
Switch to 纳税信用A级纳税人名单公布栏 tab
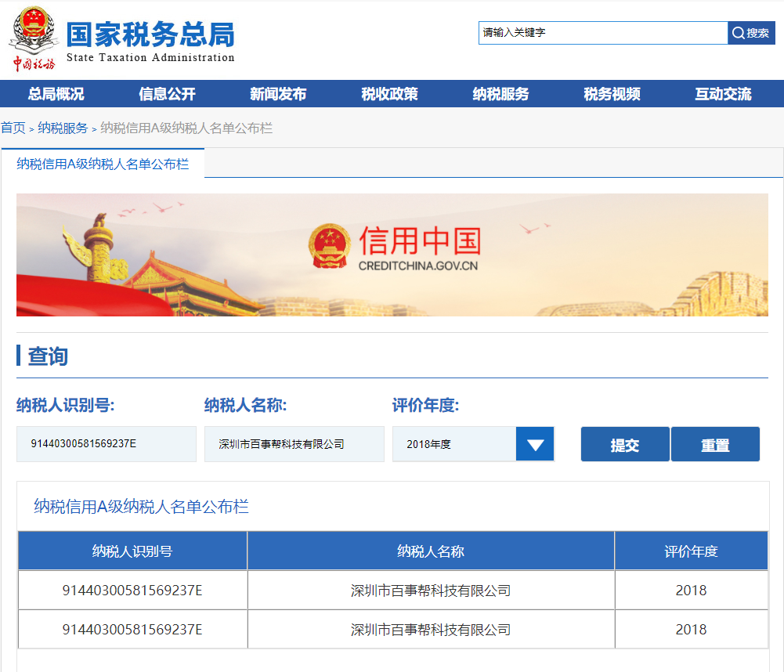[x=103, y=164]
